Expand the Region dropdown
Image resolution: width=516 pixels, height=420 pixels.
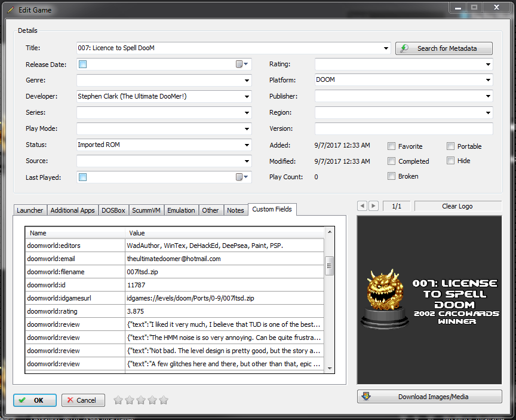488,112
